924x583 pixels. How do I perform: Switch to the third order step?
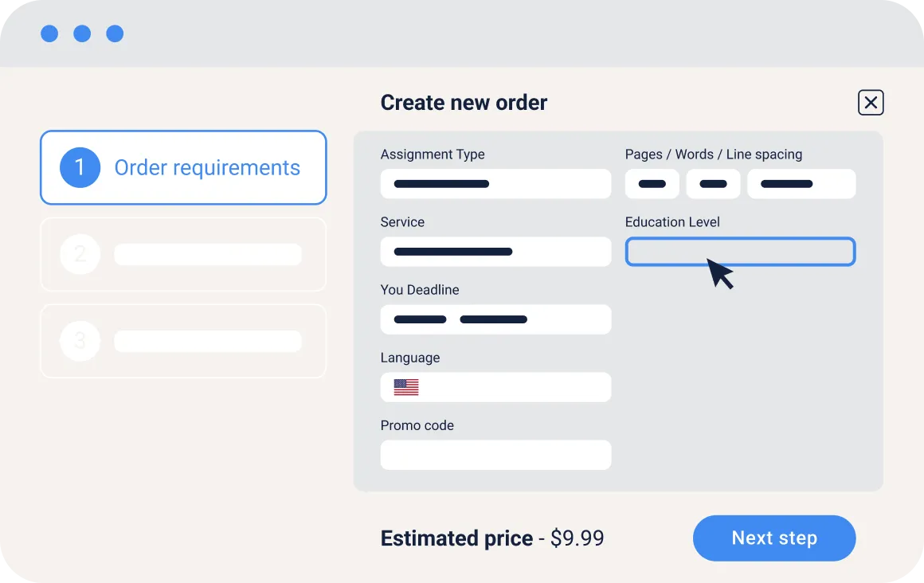click(183, 341)
